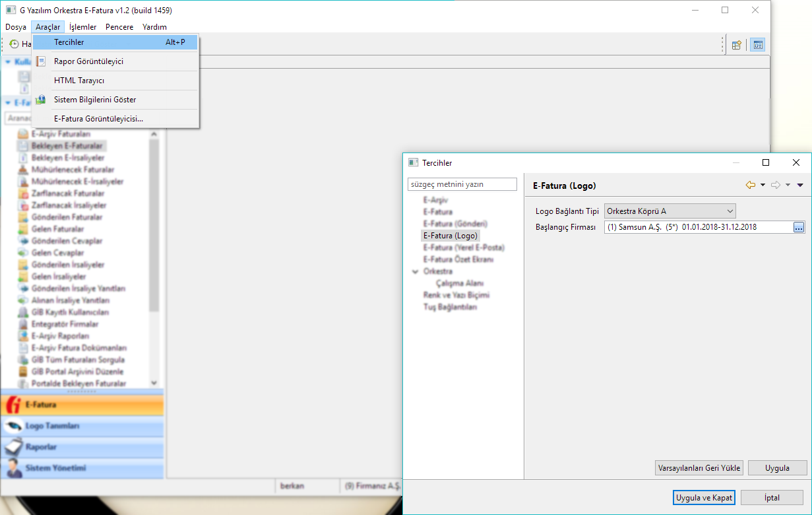Click the süzgeç metnini yazın filter field
The width and height of the screenshot is (812, 515).
pyautogui.click(x=462, y=185)
